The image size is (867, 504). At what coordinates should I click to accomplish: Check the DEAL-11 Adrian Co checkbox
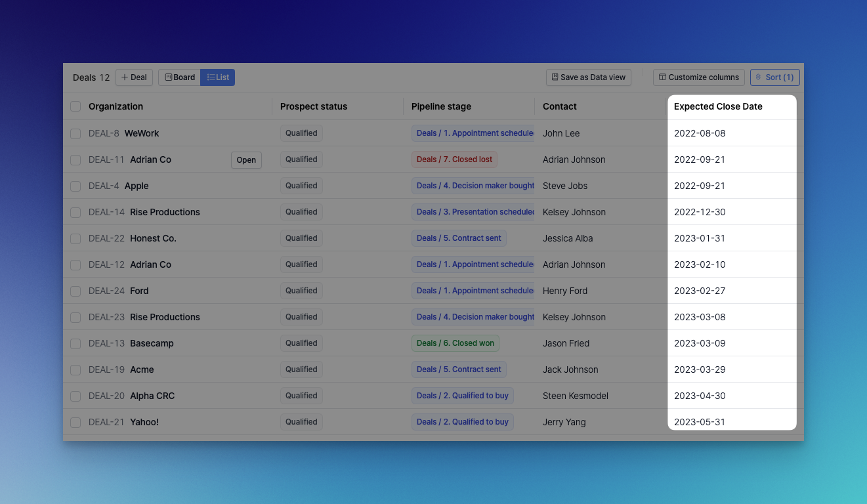75,159
